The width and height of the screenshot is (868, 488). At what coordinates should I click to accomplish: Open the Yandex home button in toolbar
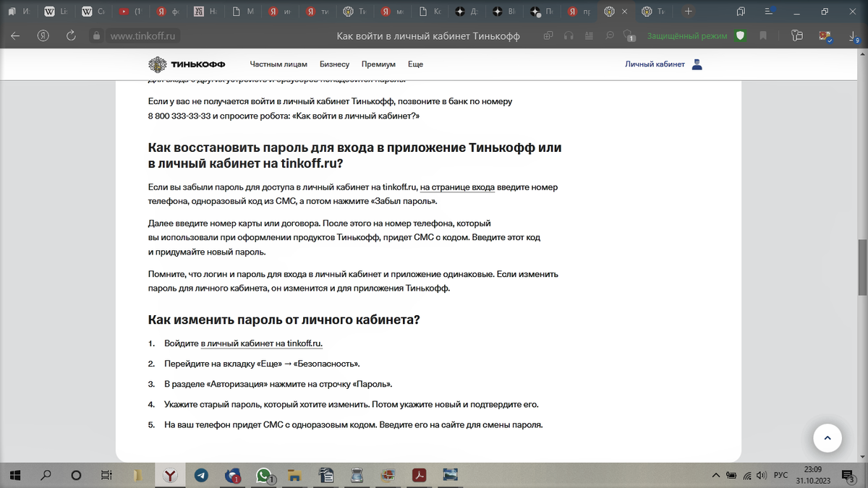pyautogui.click(x=43, y=35)
